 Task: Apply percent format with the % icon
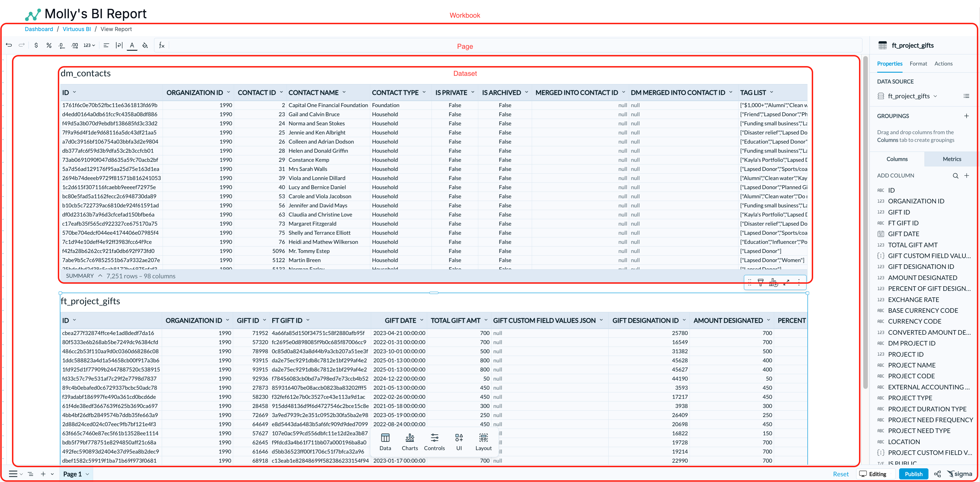49,45
